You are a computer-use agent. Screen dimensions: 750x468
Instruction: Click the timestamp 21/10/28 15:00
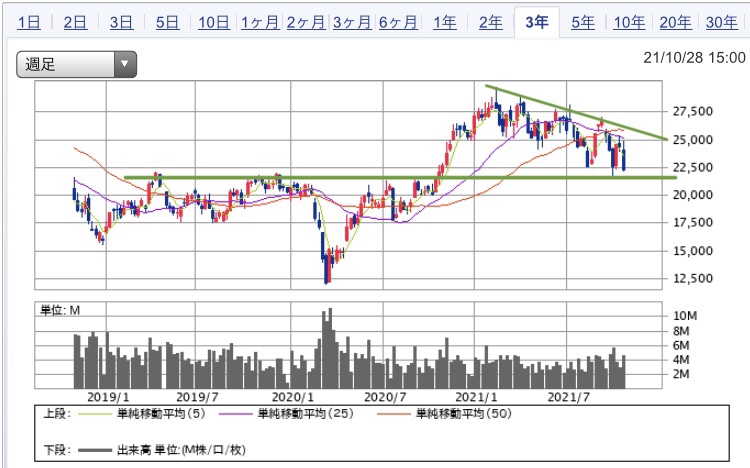(694, 58)
